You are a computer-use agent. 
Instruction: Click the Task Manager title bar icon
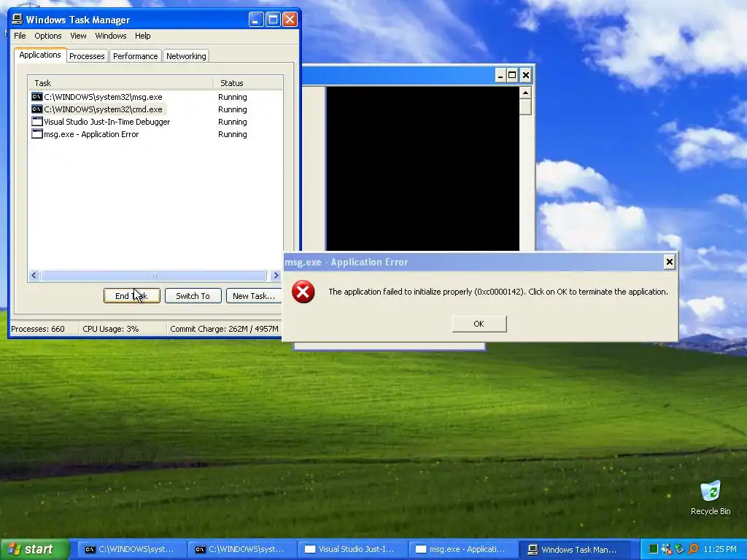18,19
